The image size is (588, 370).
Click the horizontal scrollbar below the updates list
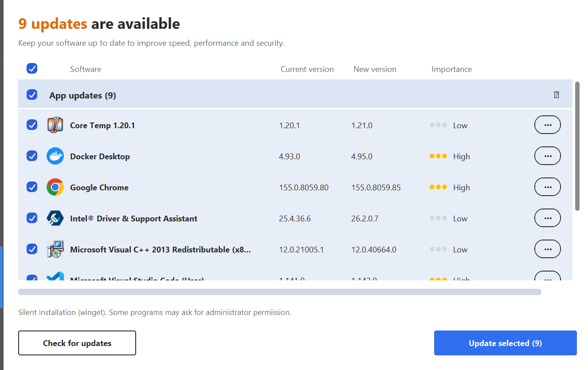click(280, 292)
